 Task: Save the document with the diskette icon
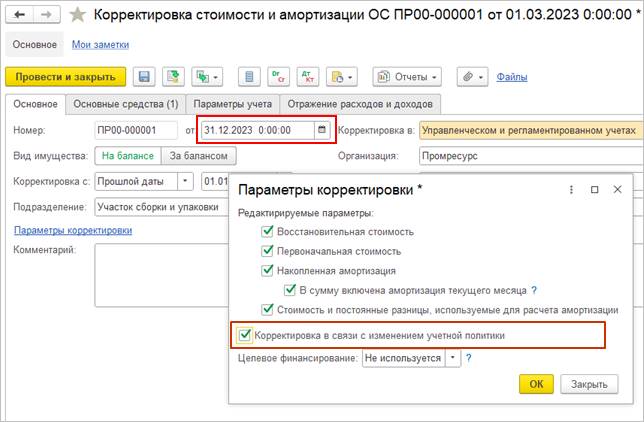144,77
